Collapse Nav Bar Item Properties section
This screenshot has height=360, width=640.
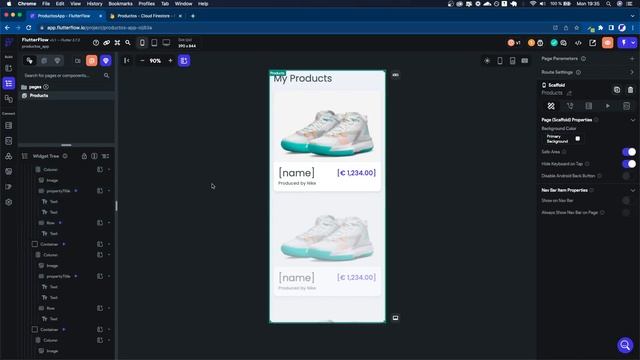[632, 190]
